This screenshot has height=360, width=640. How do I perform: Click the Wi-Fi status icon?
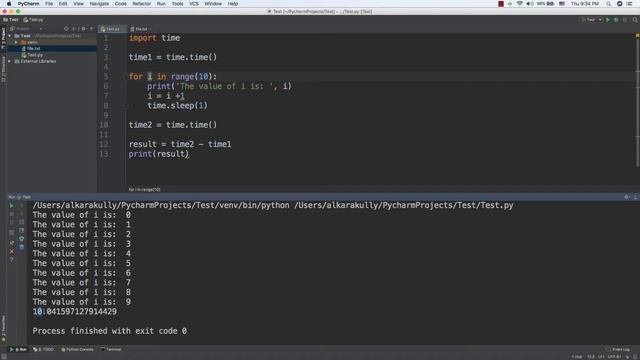coord(519,4)
